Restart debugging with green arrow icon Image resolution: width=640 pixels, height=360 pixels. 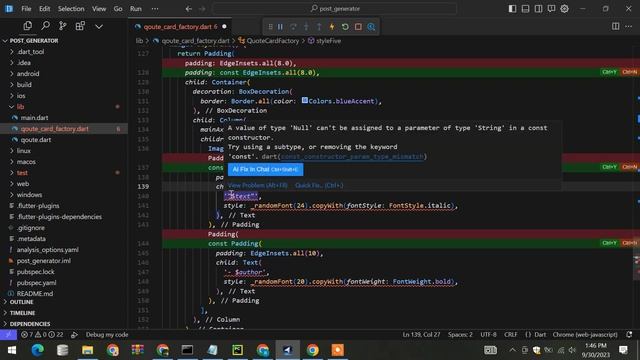[x=345, y=27]
